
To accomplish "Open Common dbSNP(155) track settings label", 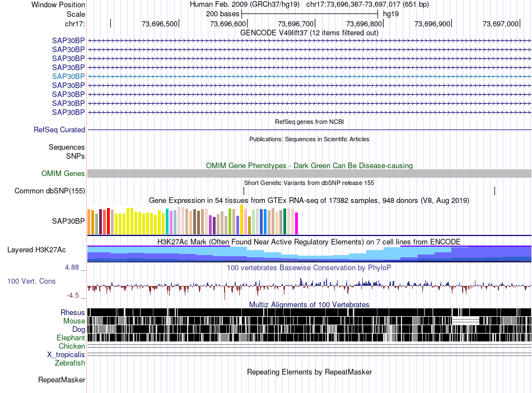I will tap(50, 191).
